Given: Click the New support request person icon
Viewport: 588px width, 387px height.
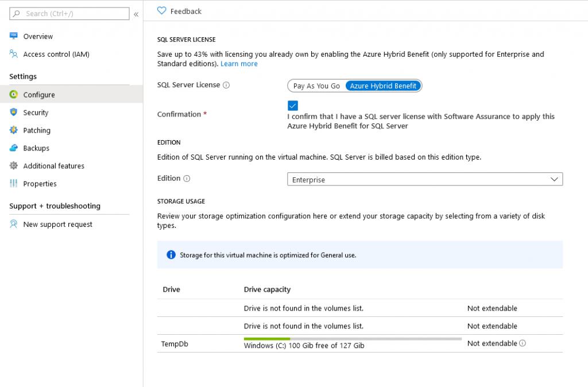Looking at the screenshot, I should click(14, 225).
